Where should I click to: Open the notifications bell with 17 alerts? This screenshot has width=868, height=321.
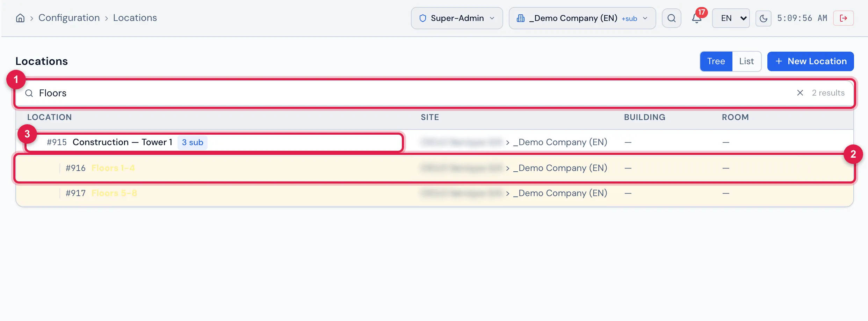tap(697, 18)
